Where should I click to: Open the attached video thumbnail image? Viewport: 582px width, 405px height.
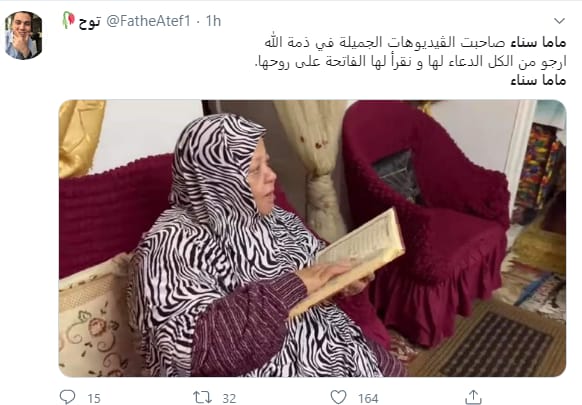click(x=313, y=238)
